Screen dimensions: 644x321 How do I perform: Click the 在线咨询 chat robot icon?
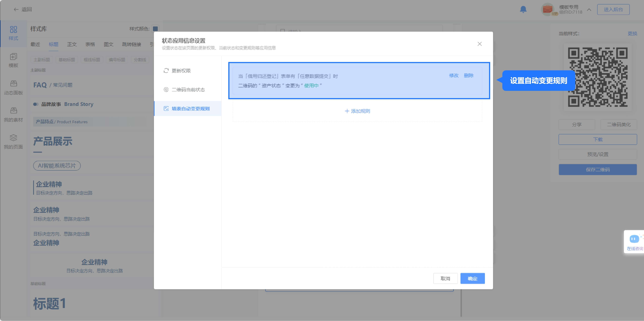634,239
